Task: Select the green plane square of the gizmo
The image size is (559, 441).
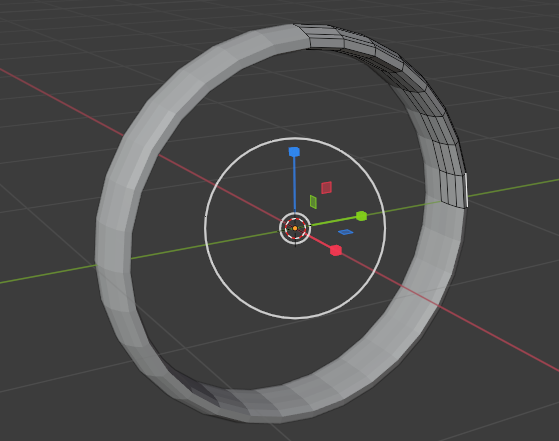Action: [313, 202]
